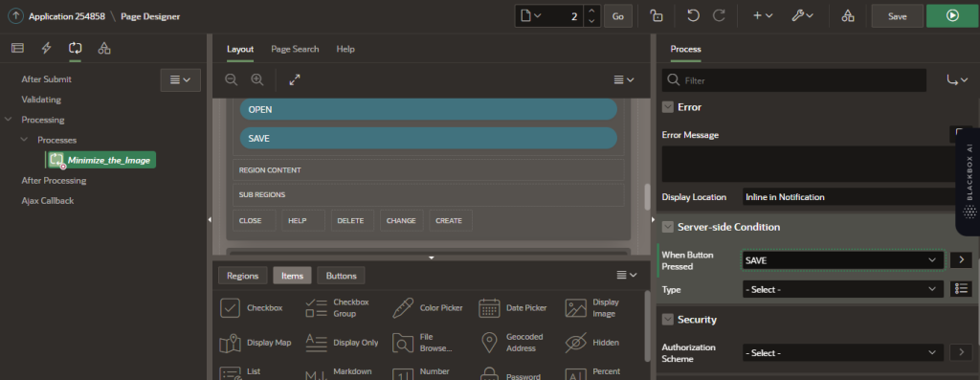Image resolution: width=980 pixels, height=380 pixels.
Task: Click the Redo arrow in toolbar
Action: pos(720,15)
